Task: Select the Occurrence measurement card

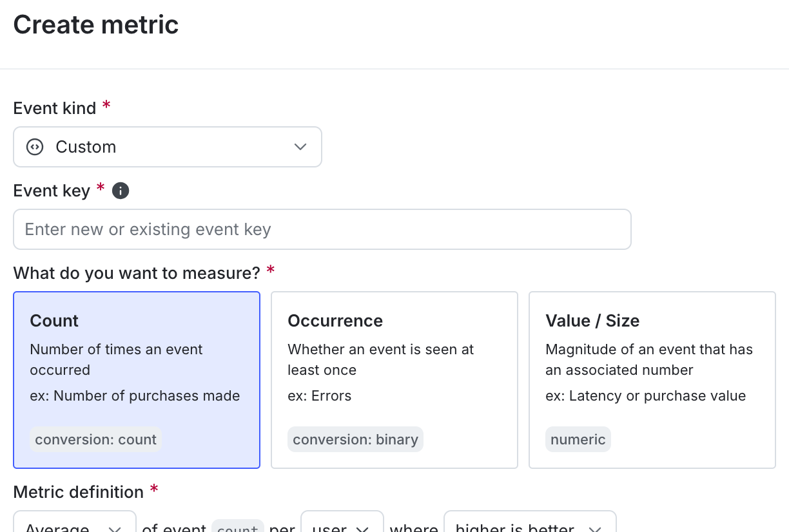Action: click(394, 379)
